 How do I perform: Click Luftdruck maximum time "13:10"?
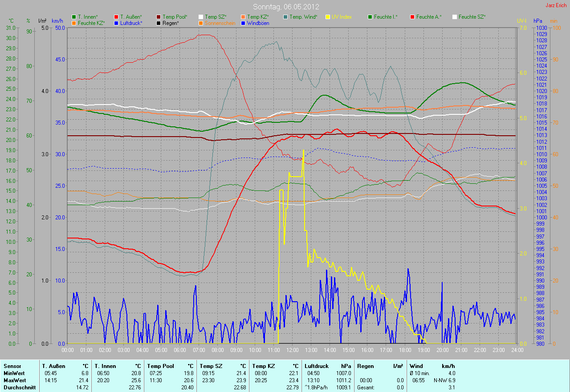pos(313,380)
